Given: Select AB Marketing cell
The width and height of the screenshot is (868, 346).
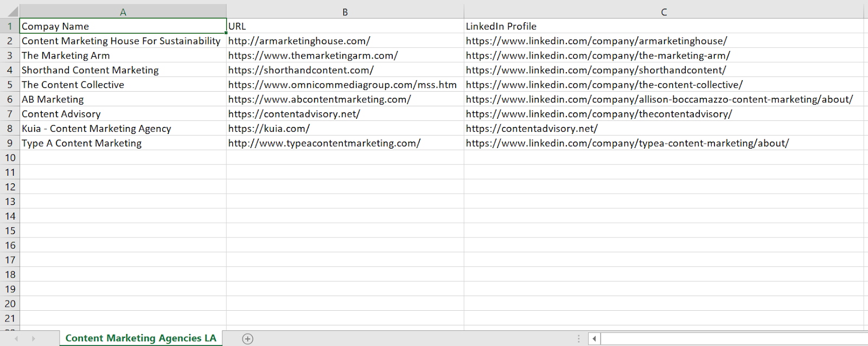Looking at the screenshot, I should [123, 99].
